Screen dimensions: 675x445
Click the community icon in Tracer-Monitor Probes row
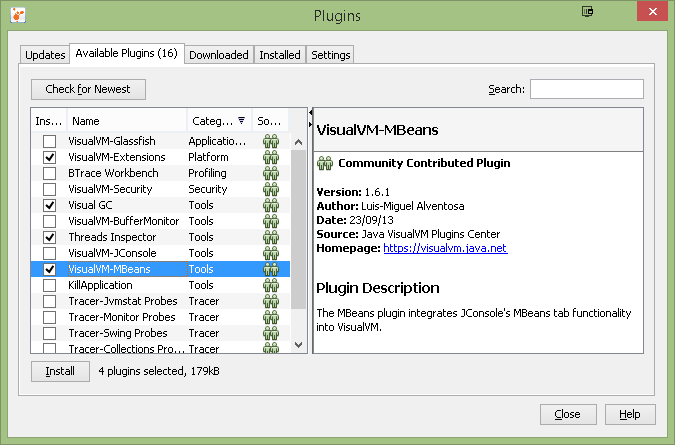coord(271,317)
